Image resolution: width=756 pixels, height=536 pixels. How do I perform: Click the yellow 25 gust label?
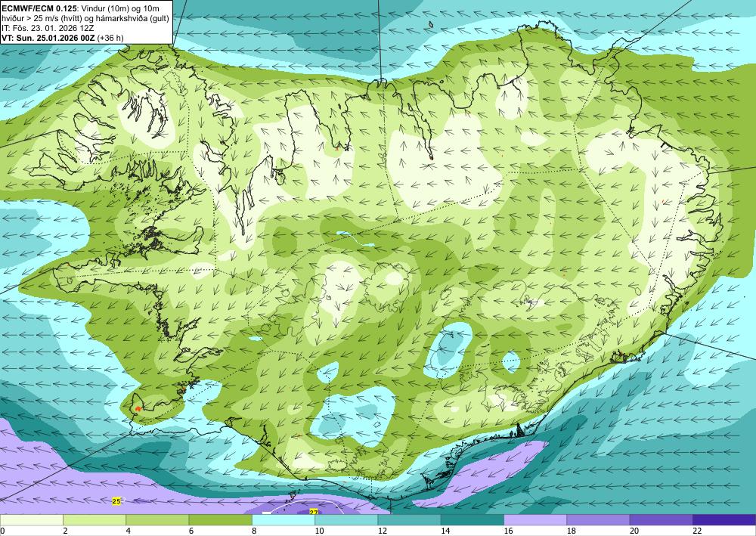(116, 501)
